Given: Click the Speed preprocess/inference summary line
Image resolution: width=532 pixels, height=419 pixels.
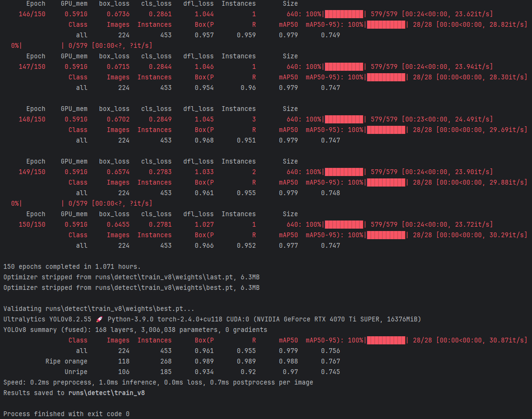Looking at the screenshot, I should point(158,382).
